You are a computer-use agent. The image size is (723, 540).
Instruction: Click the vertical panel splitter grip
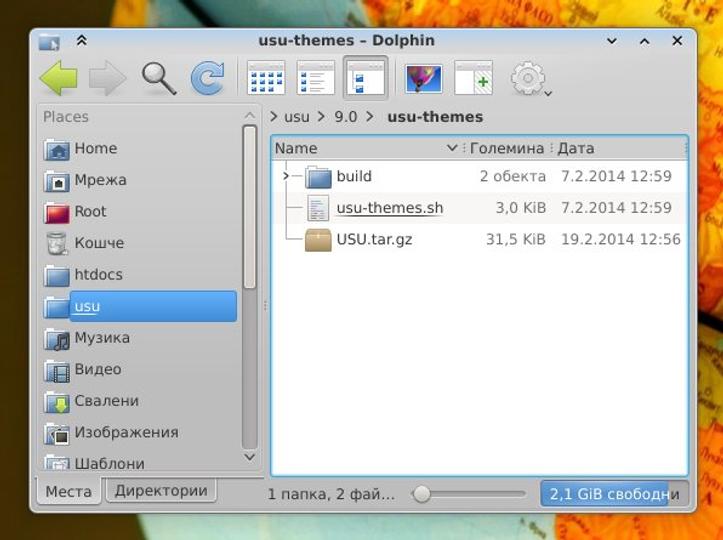click(265, 306)
